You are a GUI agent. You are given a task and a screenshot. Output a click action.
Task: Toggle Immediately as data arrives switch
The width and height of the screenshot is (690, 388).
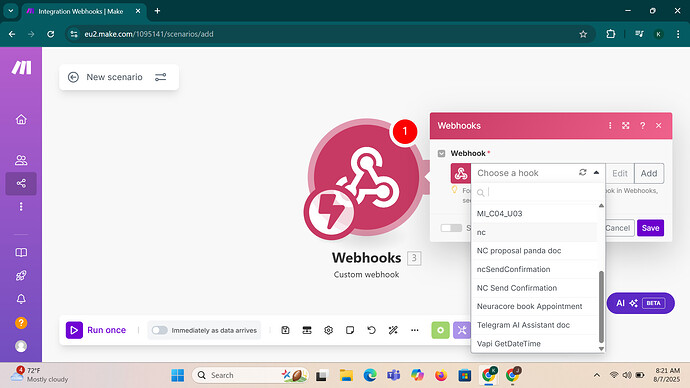pos(159,330)
